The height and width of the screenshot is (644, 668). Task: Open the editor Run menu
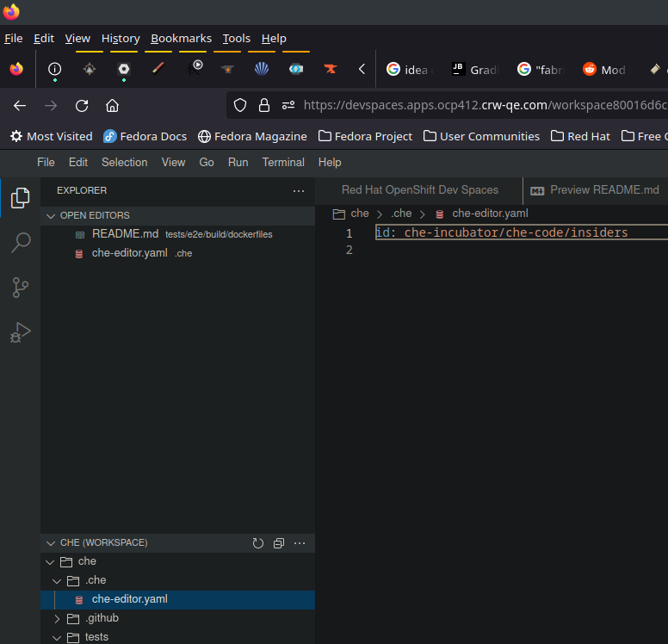[238, 163]
